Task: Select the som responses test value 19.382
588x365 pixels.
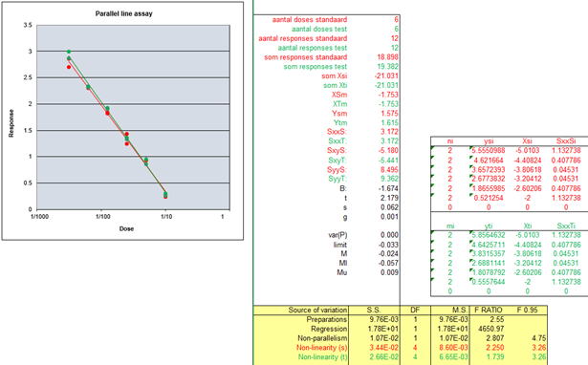Action: [388, 66]
